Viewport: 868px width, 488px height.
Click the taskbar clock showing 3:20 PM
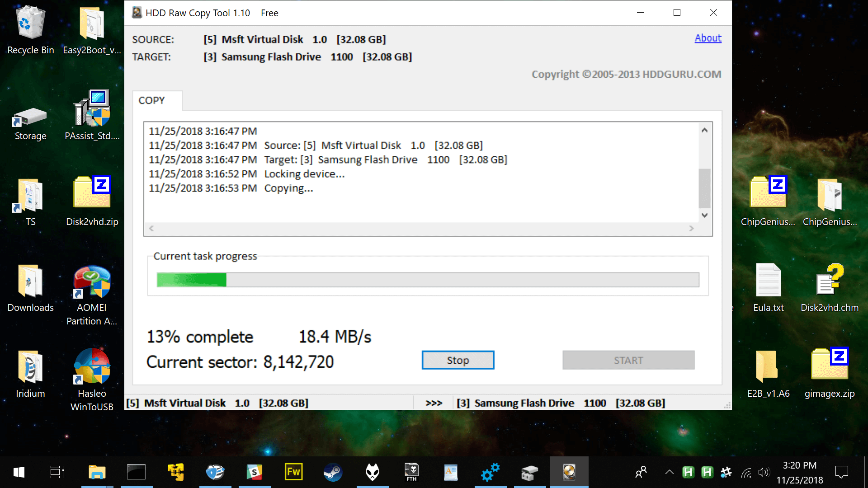click(x=800, y=472)
